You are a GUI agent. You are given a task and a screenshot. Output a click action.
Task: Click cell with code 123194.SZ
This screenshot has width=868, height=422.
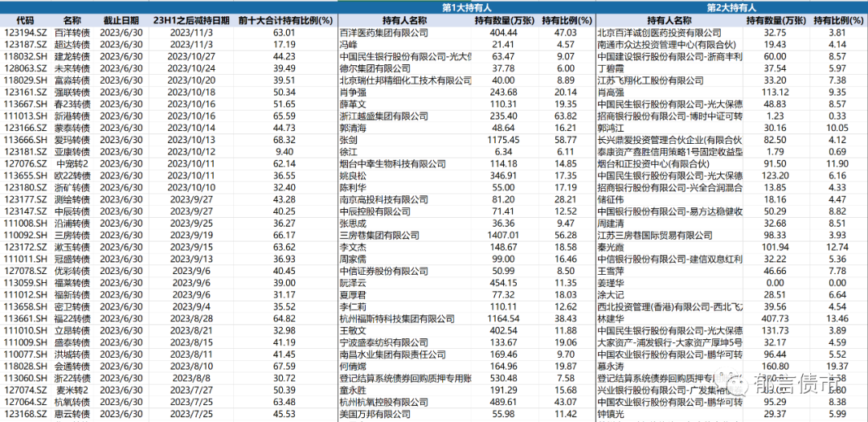[25, 33]
